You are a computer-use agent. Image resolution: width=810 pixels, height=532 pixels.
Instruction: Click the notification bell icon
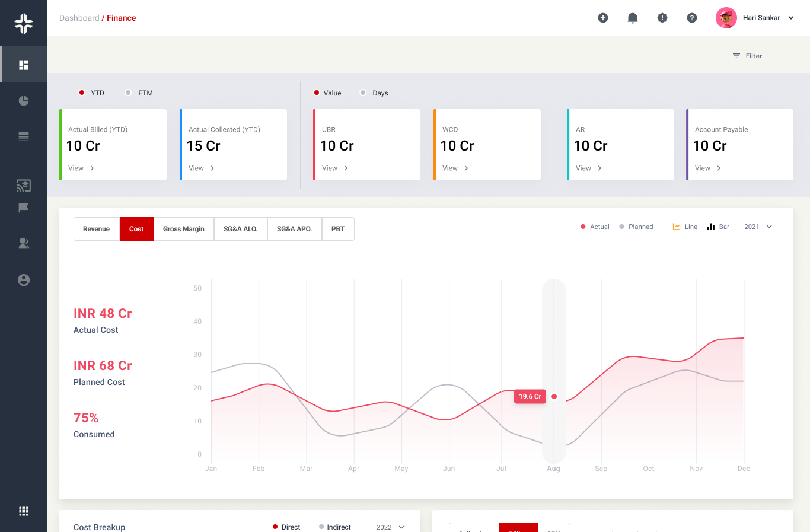pyautogui.click(x=633, y=18)
